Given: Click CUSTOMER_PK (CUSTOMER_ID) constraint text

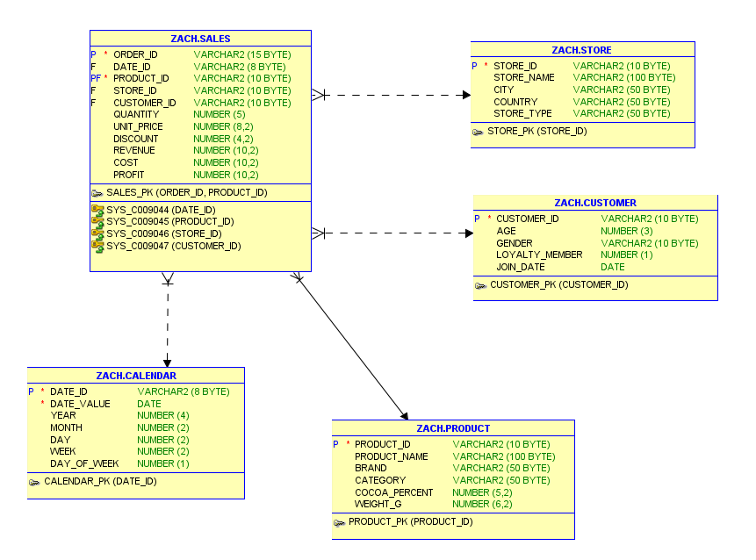Looking at the screenshot, I should 559,284.
